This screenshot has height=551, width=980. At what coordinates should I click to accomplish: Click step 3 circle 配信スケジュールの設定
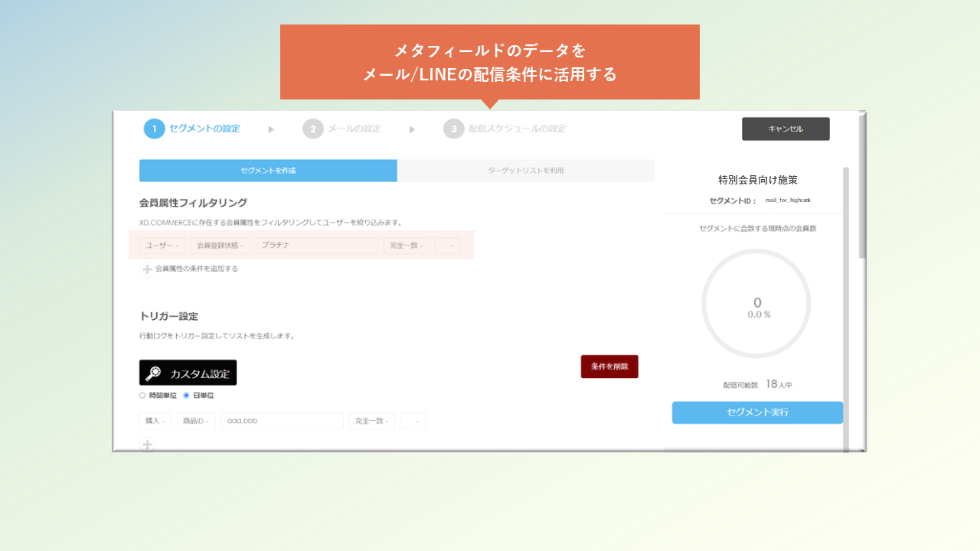coord(453,129)
